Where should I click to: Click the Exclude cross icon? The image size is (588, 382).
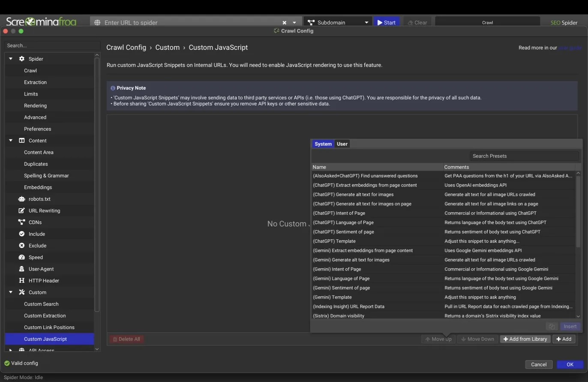21,246
